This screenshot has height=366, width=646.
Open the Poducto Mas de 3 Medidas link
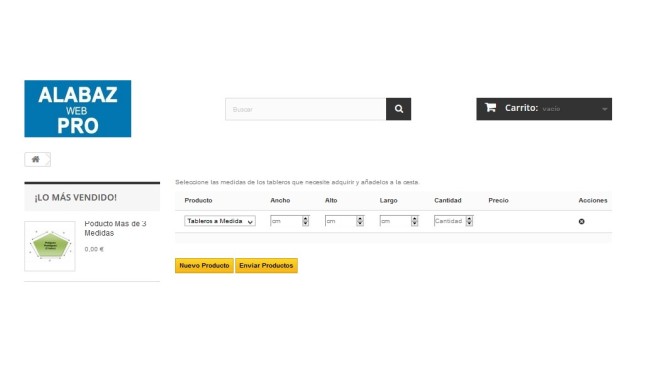coord(115,228)
